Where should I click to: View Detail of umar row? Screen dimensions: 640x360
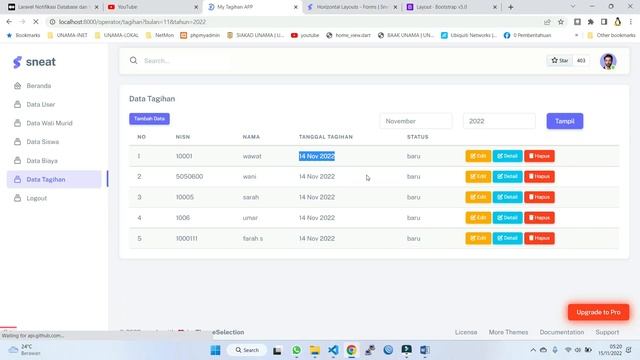pyautogui.click(x=507, y=218)
